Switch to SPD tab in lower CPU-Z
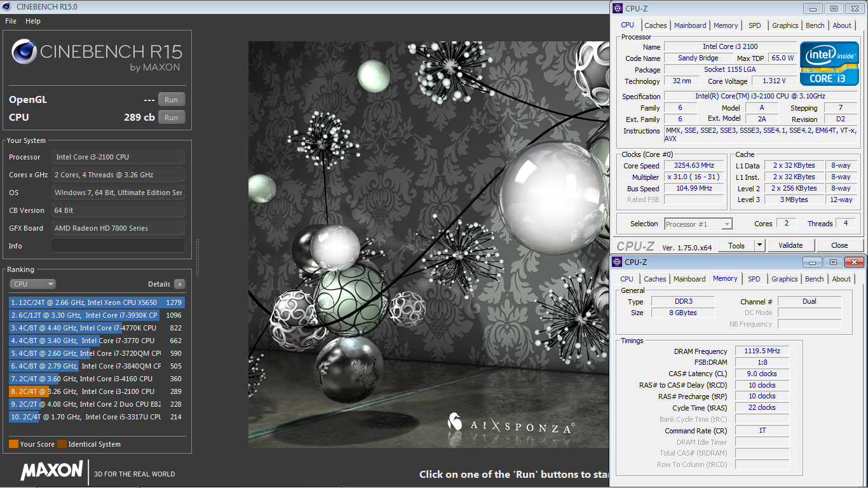The width and height of the screenshot is (868, 488). pos(754,279)
